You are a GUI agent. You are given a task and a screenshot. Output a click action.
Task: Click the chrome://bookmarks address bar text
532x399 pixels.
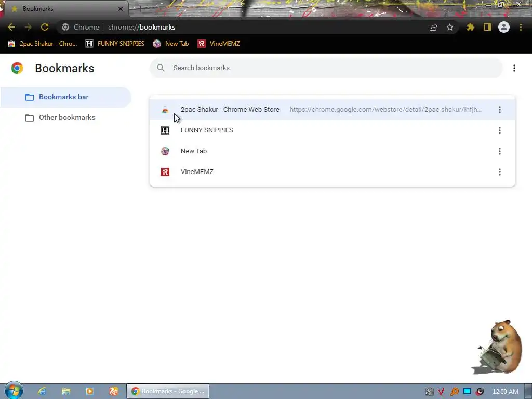coord(141,27)
